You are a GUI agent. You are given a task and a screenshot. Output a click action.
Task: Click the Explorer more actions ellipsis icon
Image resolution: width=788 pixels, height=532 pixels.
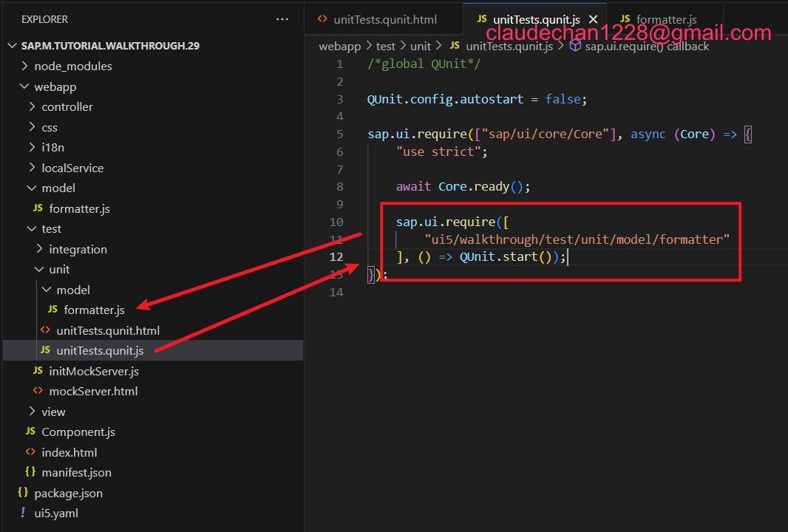(282, 19)
